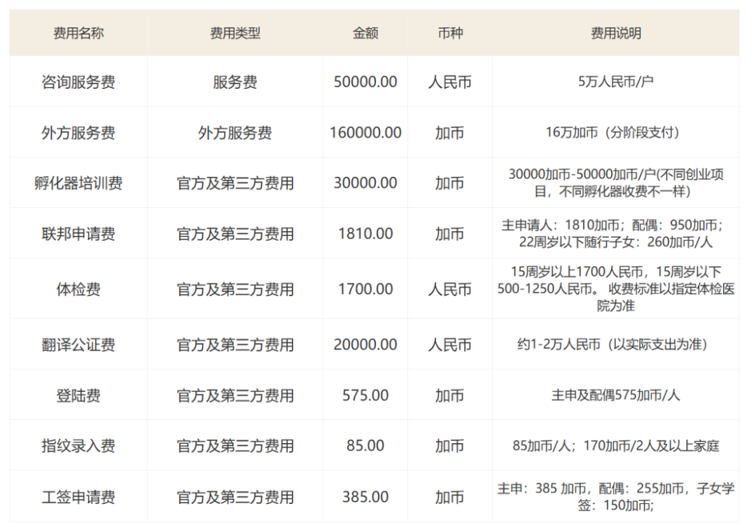This screenshot has width=756, height=532.
Task: Click the 30000加币-50000加币/户 description
Action: point(616,183)
